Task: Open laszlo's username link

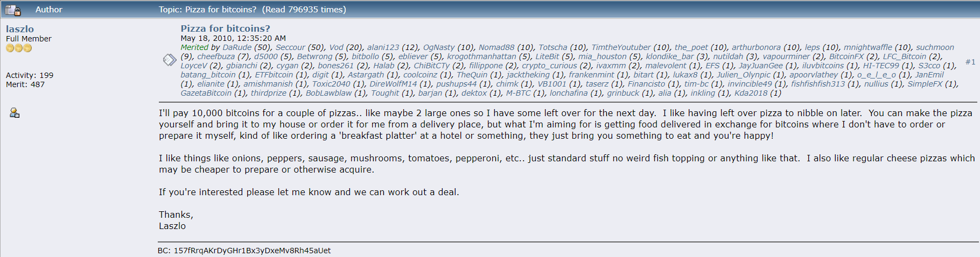Action: pyautogui.click(x=20, y=29)
